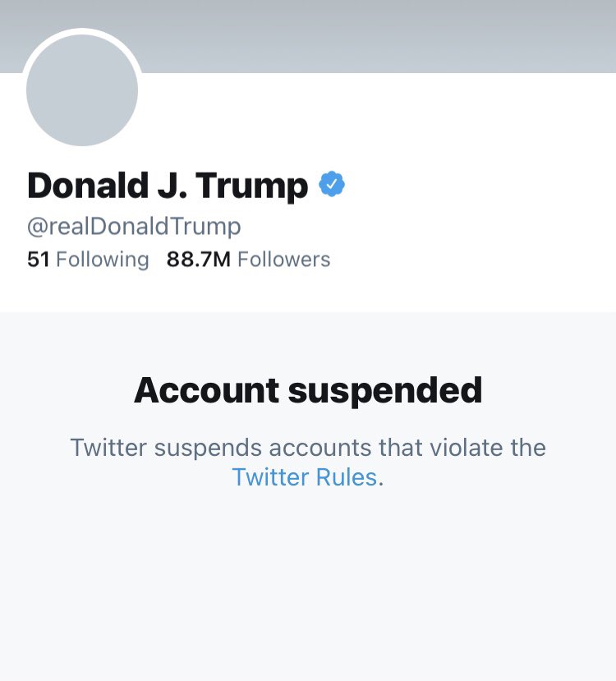Click the word "Account" in the heading
This screenshot has height=681, width=616.
[x=207, y=390]
